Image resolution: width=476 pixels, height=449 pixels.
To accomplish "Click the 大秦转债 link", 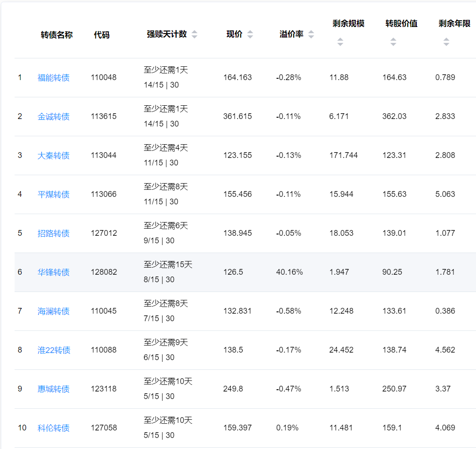I will tap(53, 156).
